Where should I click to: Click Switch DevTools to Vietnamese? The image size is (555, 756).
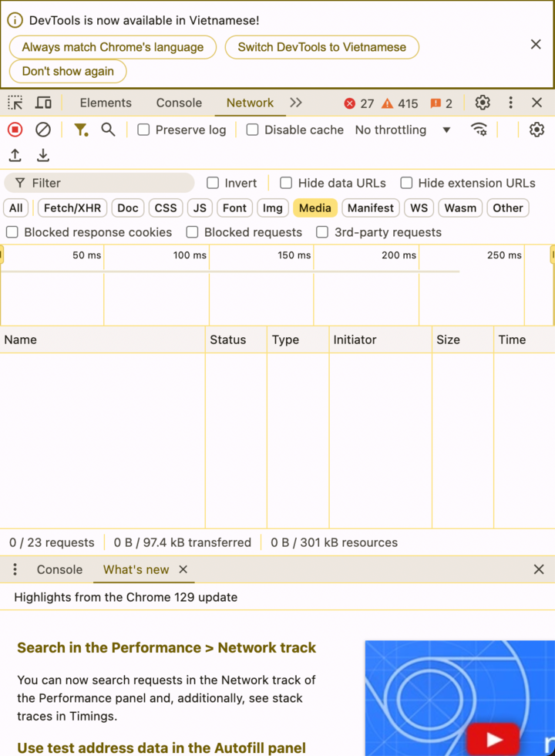tap(322, 47)
